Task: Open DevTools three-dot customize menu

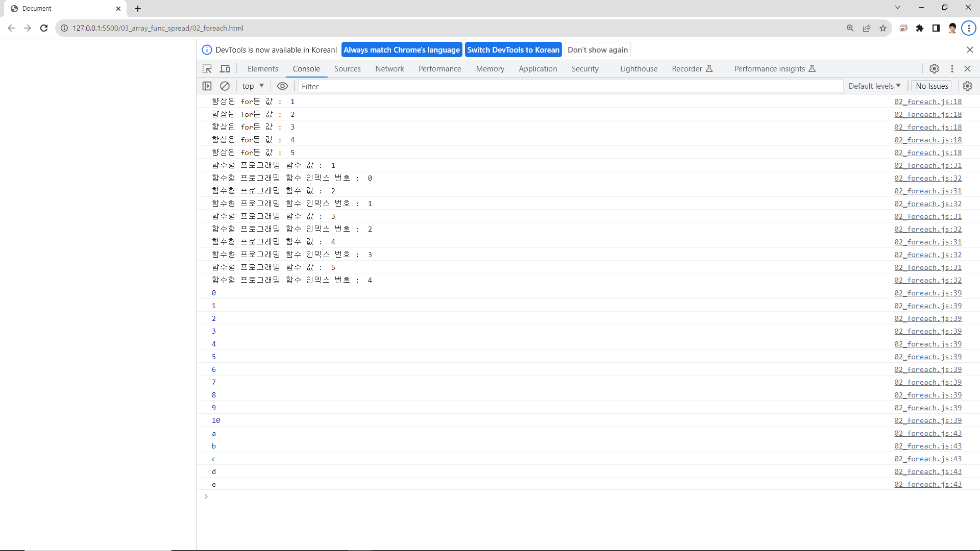Action: (952, 69)
